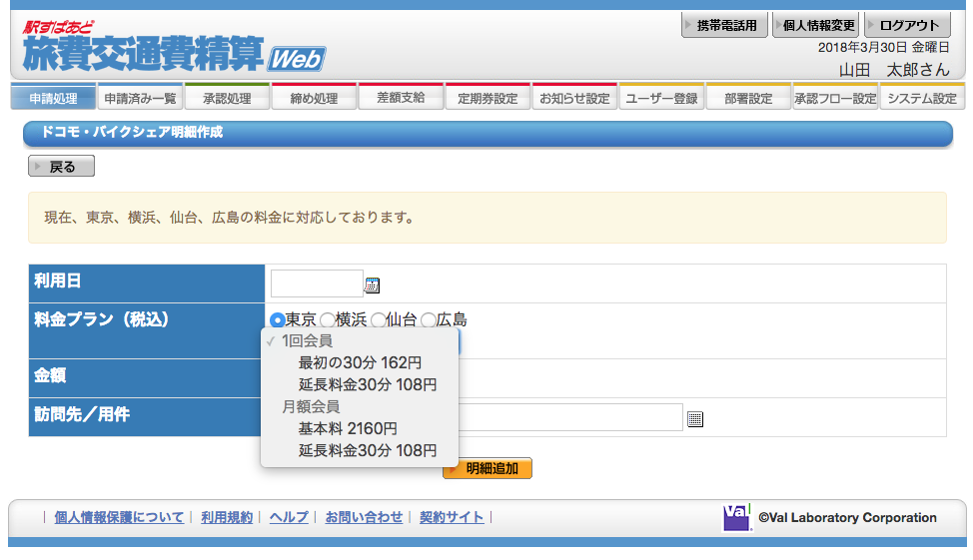Click the 訪問先／用件 text input field
The width and height of the screenshot is (973, 560).
coord(569,417)
